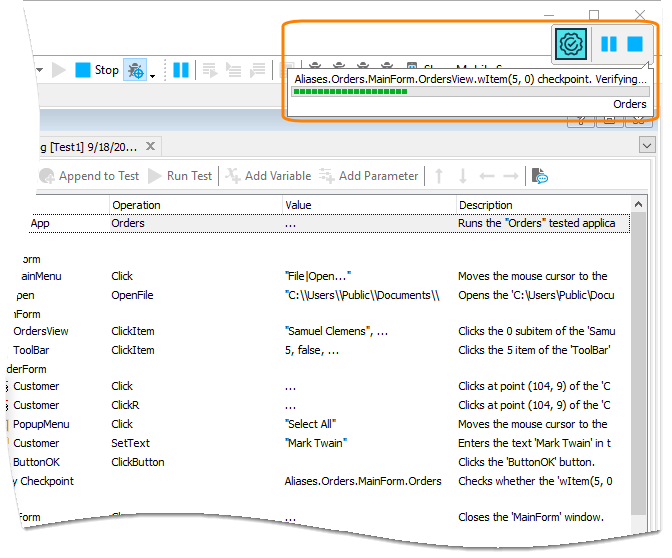Click the move up arrow icon
The height and width of the screenshot is (558, 672).
[439, 176]
